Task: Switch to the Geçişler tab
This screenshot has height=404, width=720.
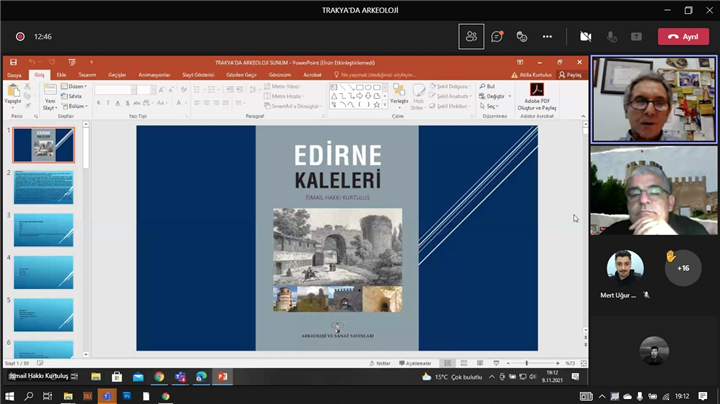Action: point(117,75)
